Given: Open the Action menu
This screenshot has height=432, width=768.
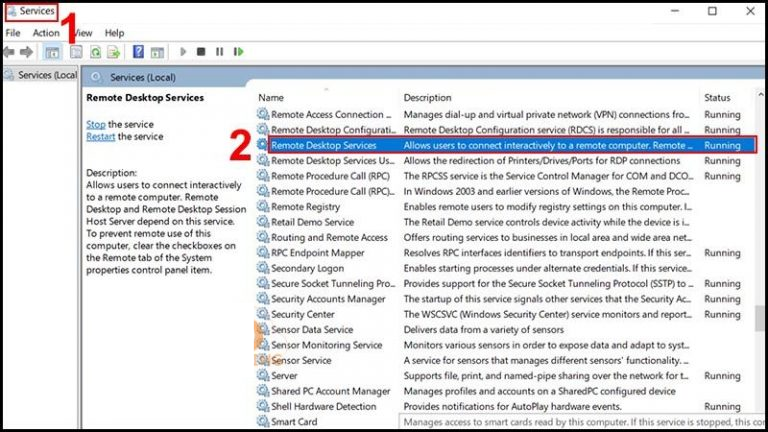Looking at the screenshot, I should tap(46, 33).
